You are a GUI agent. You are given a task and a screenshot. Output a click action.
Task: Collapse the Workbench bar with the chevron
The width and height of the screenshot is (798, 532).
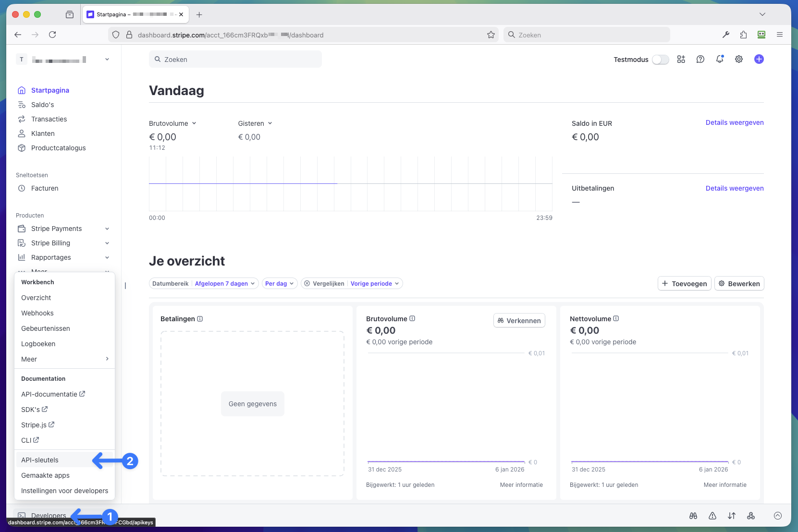[778, 516]
